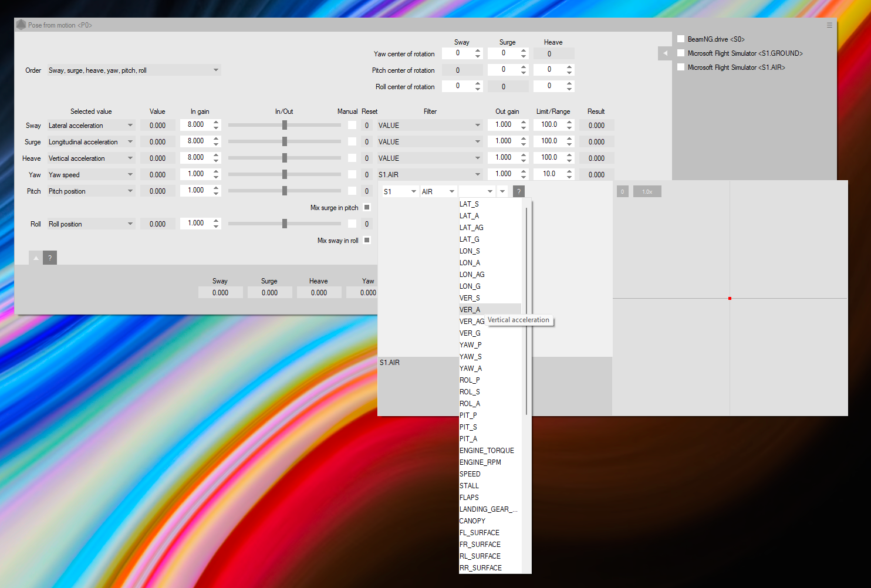Screen dimensions: 871x588
Task: Increase the Sway in gain stepper
Action: (x=216, y=122)
